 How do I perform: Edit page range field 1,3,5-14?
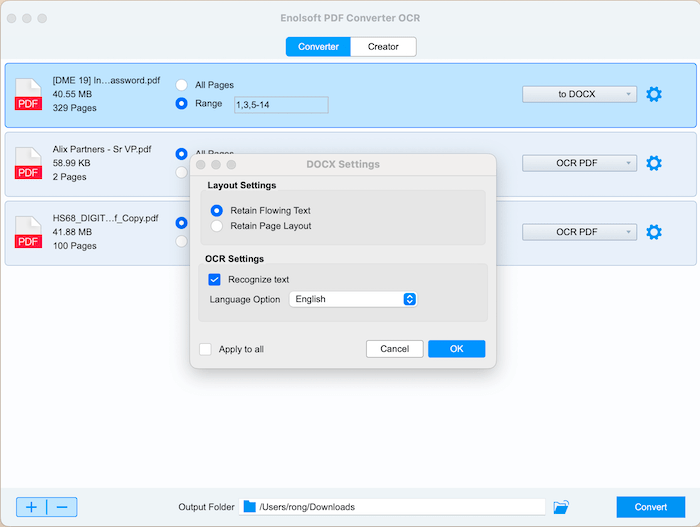click(x=281, y=105)
